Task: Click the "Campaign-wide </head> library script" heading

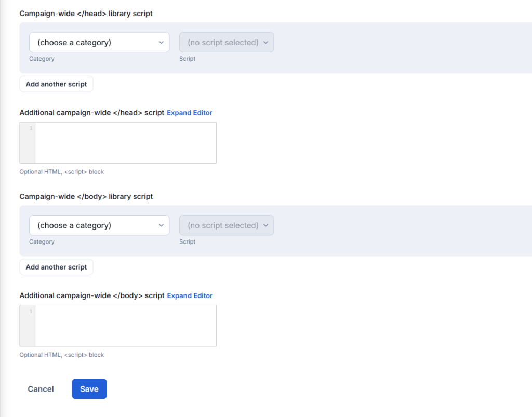Action: click(x=86, y=14)
